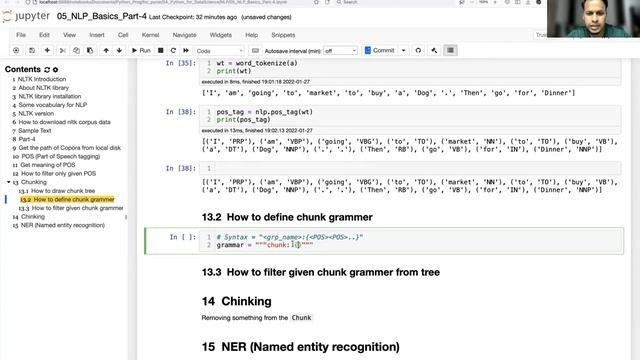
Task: Open Contents settings gear icon
Action: pyautogui.click(x=56, y=70)
